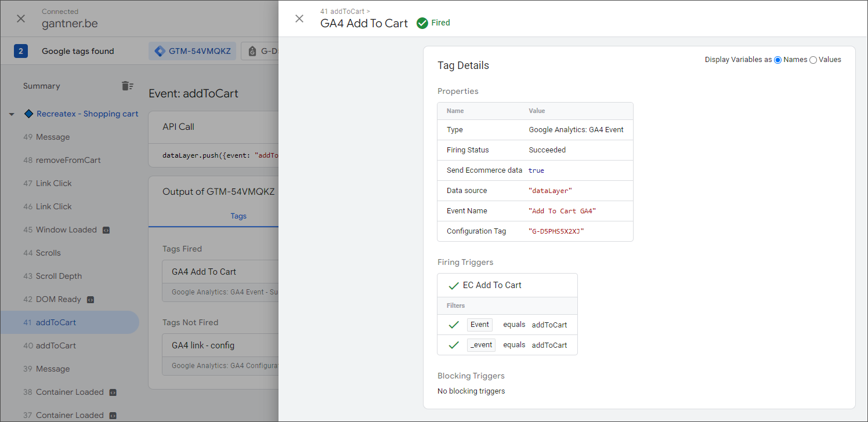Close the gantner.be debug session
Image resolution: width=868 pixels, height=422 pixels.
click(x=21, y=19)
